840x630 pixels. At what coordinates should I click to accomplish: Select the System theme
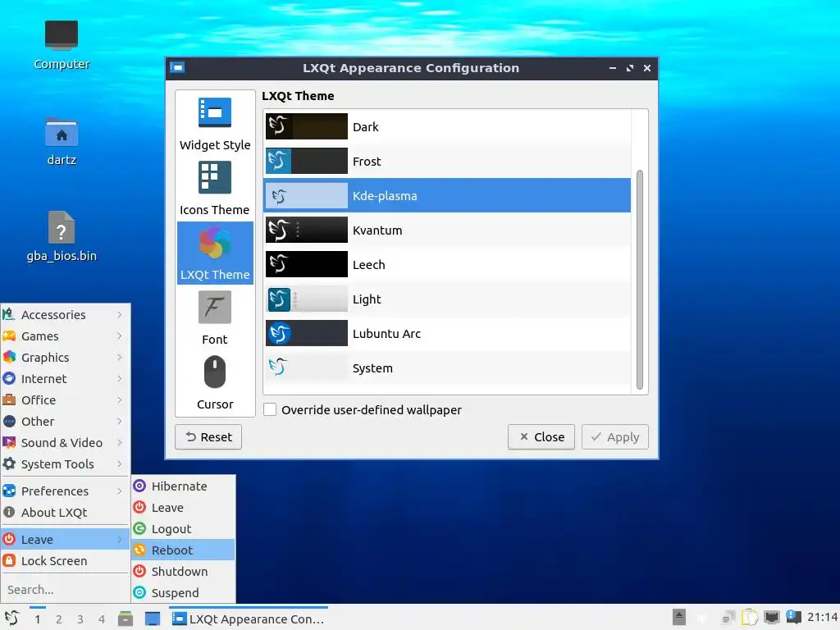click(447, 368)
